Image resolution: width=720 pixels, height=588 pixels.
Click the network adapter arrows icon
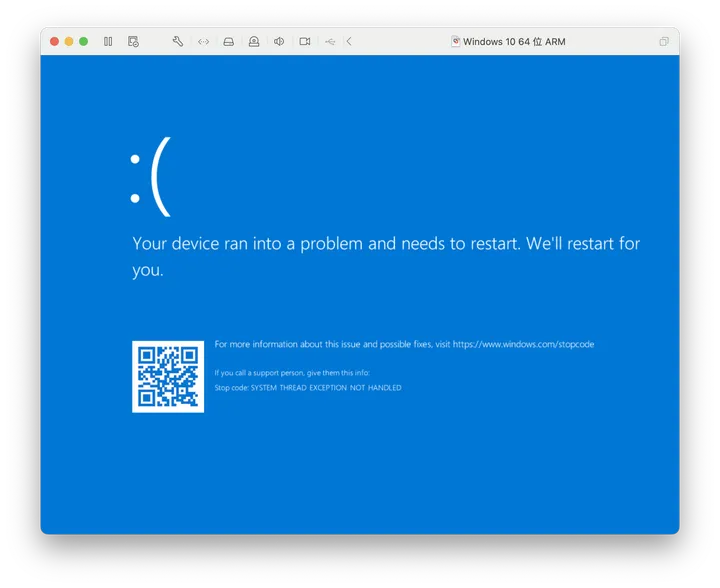point(203,42)
